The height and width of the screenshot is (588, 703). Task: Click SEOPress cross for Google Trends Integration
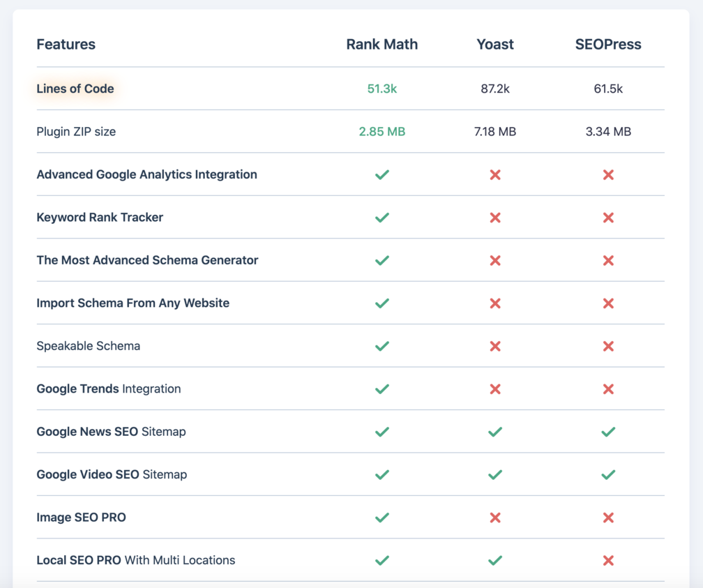point(608,389)
